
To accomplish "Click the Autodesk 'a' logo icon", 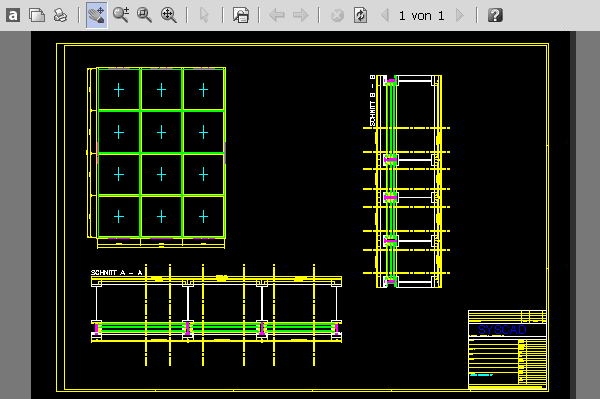I will point(13,16).
